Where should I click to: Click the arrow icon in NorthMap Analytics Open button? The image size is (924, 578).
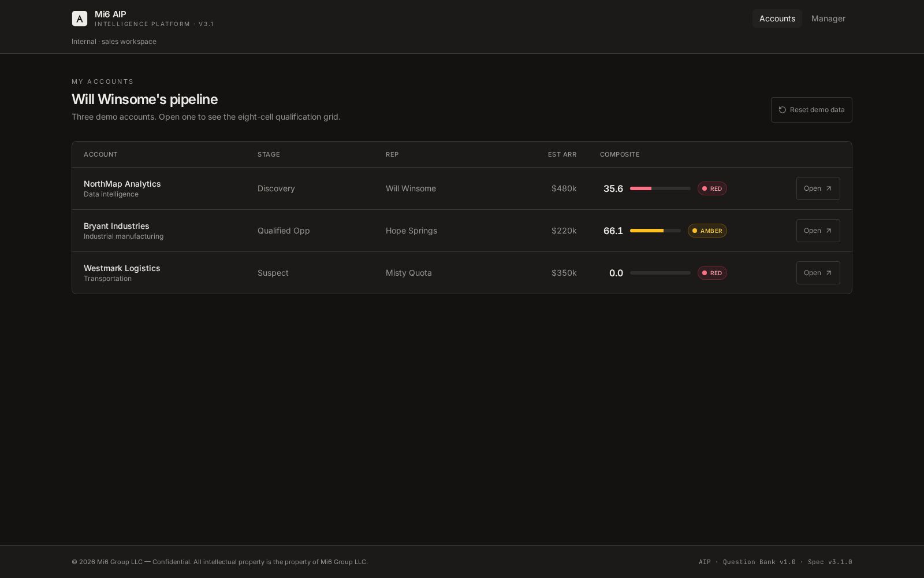[829, 188]
